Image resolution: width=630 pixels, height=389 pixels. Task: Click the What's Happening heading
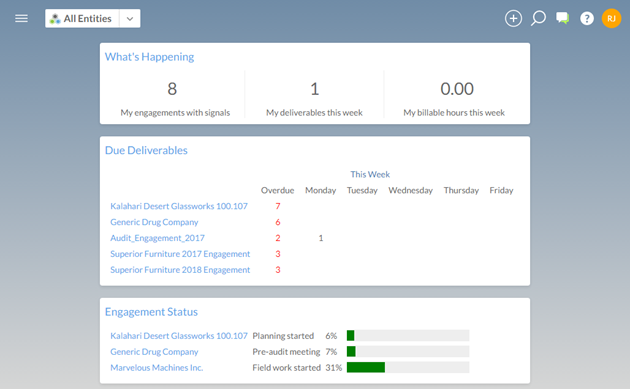click(x=149, y=57)
